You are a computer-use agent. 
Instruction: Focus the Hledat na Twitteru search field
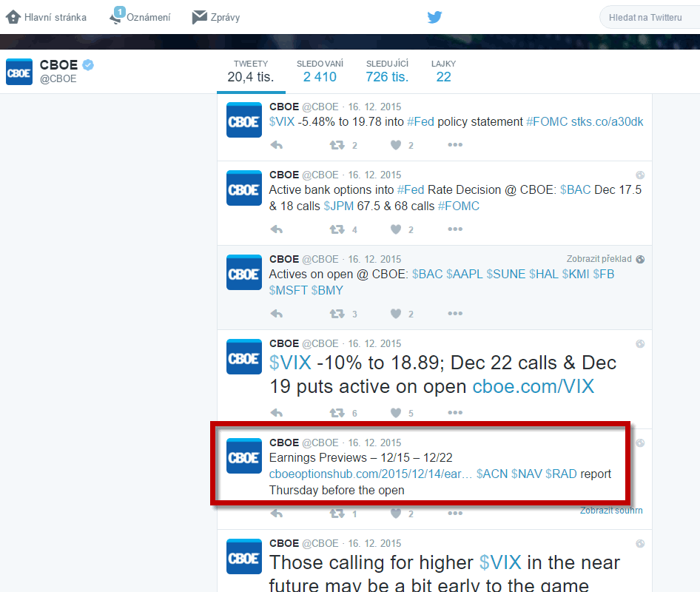650,18
